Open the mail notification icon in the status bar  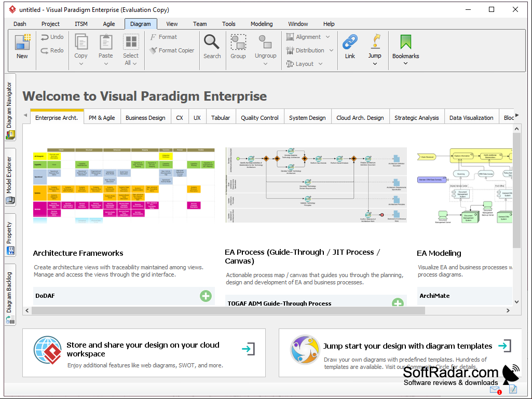495,390
